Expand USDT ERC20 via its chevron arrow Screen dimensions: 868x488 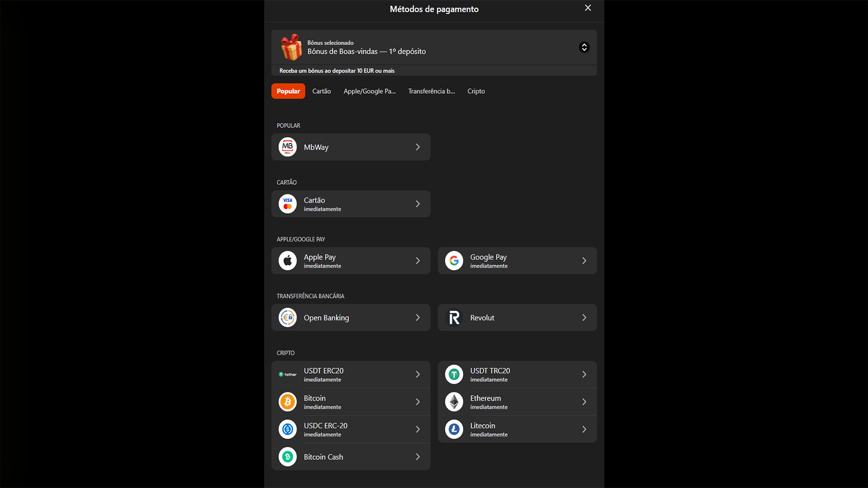click(x=418, y=375)
